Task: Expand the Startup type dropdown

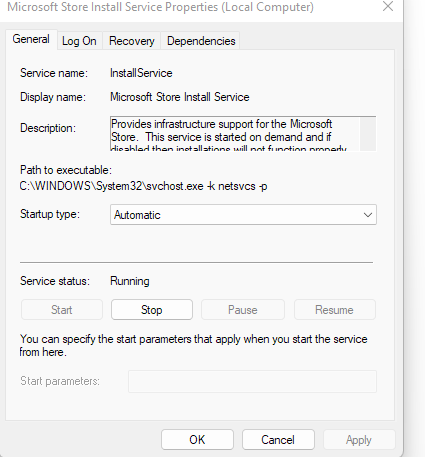Action: (x=243, y=215)
